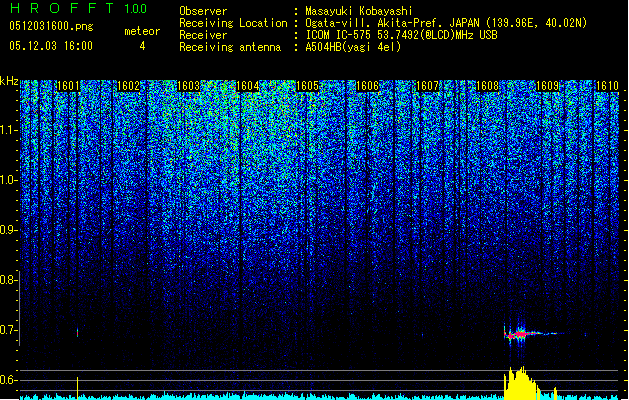Click the 1602 time marker
This screenshot has height=400, width=629.
[x=128, y=86]
